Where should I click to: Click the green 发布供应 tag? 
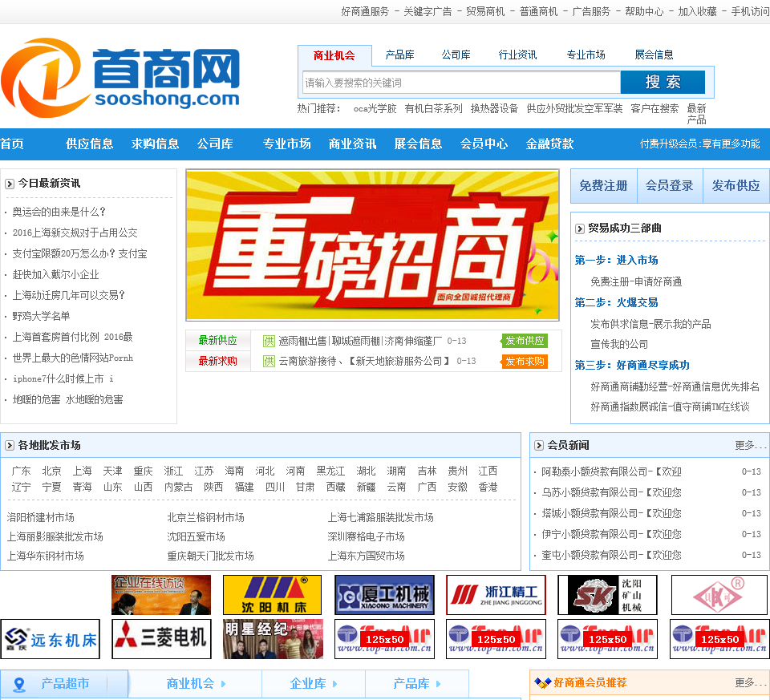coord(525,341)
